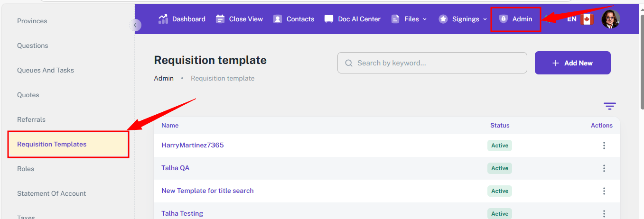
Task: Open the Talha Testing template link
Action: pyautogui.click(x=182, y=213)
